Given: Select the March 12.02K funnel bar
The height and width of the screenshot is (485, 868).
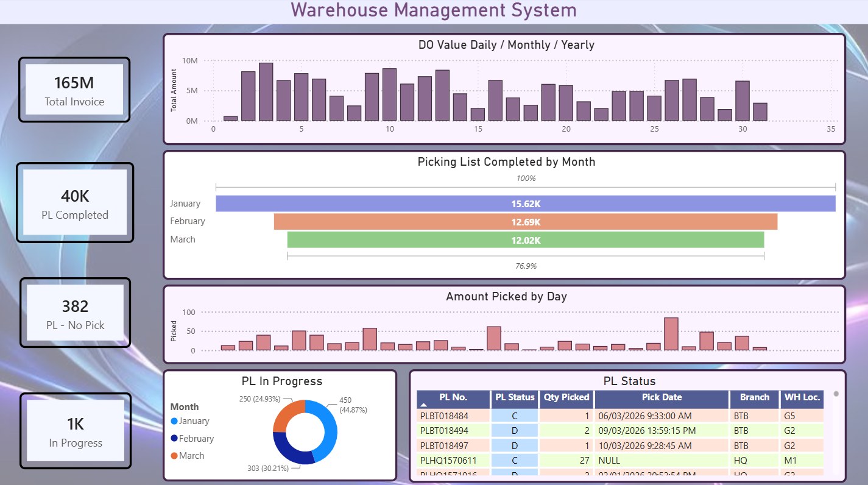Looking at the screenshot, I should click(526, 240).
